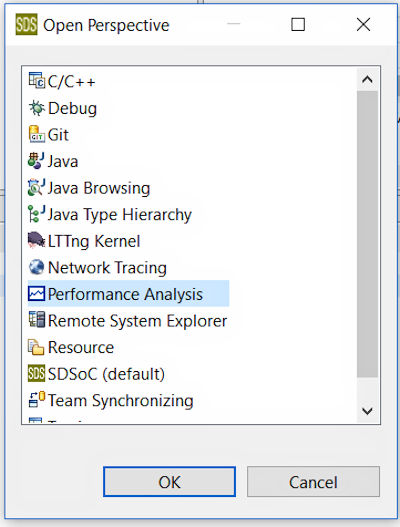Click the Java perspective icon
Viewport: 400px width, 527px height.
(x=36, y=161)
